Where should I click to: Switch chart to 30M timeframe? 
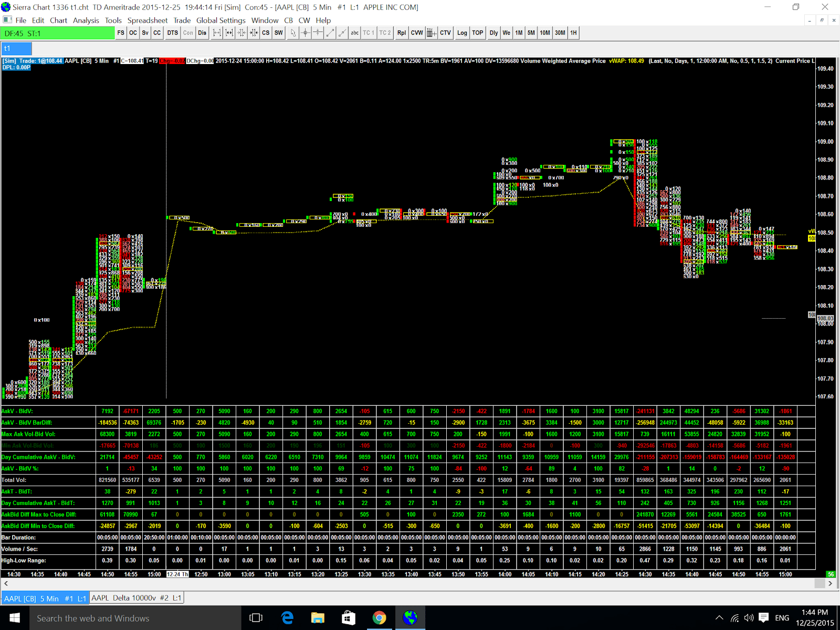point(560,33)
